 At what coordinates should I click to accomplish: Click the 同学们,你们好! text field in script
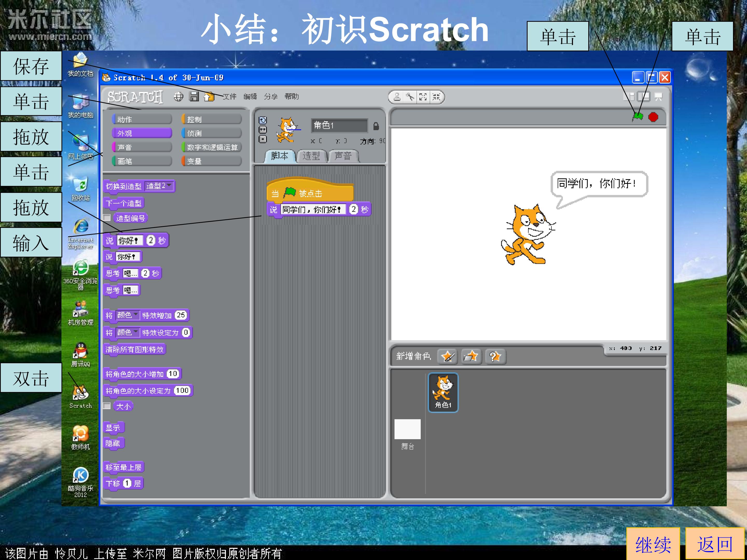[x=313, y=209]
